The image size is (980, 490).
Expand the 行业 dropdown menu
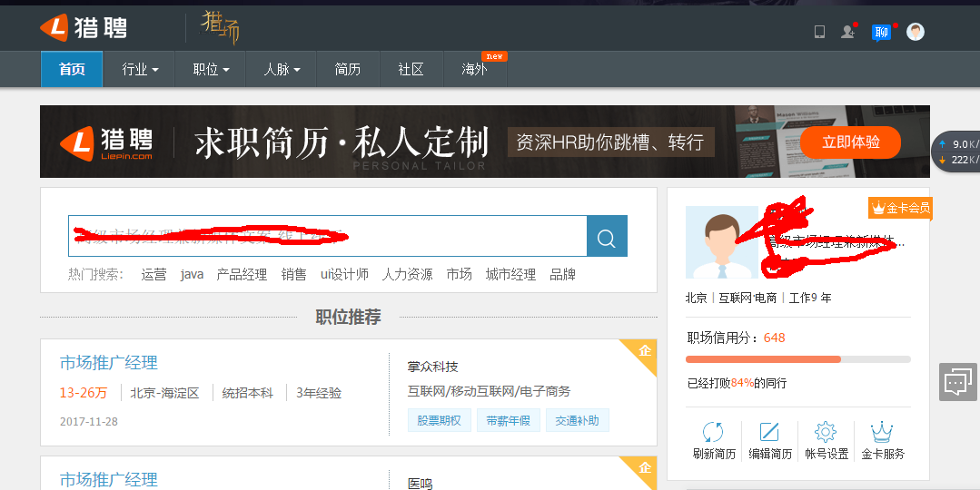click(x=140, y=69)
